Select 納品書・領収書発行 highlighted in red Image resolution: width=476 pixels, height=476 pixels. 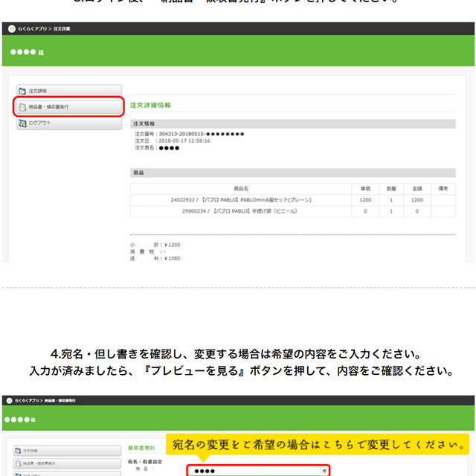69,107
